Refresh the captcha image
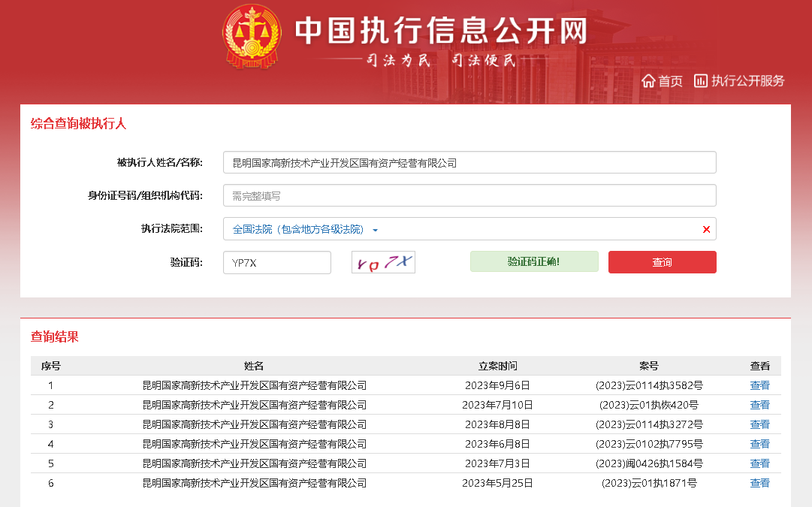 [x=383, y=262]
